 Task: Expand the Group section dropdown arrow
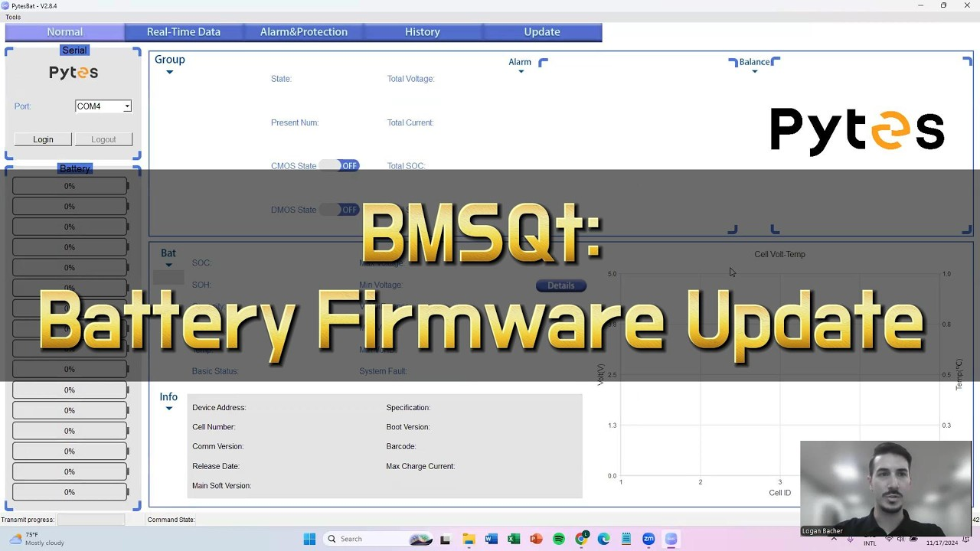169,70
